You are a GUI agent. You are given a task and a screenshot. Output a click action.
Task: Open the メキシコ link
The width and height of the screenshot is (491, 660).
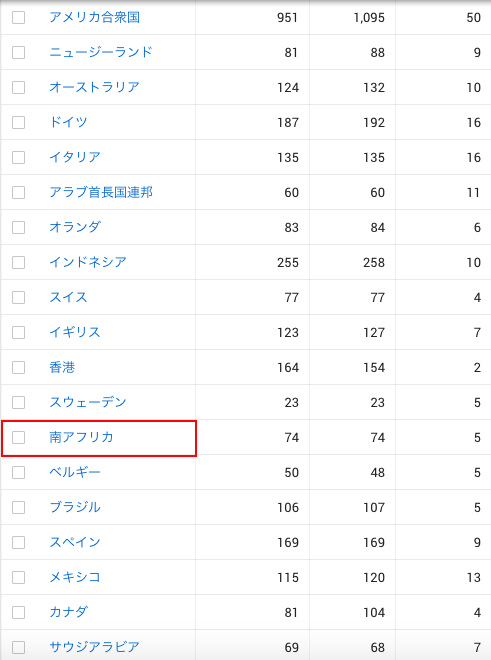pos(75,577)
